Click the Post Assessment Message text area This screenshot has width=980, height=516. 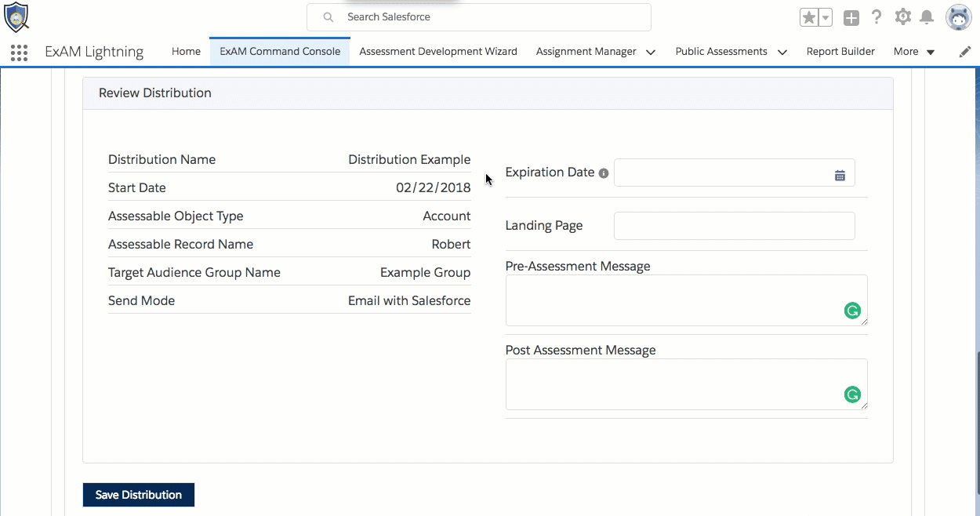point(687,384)
